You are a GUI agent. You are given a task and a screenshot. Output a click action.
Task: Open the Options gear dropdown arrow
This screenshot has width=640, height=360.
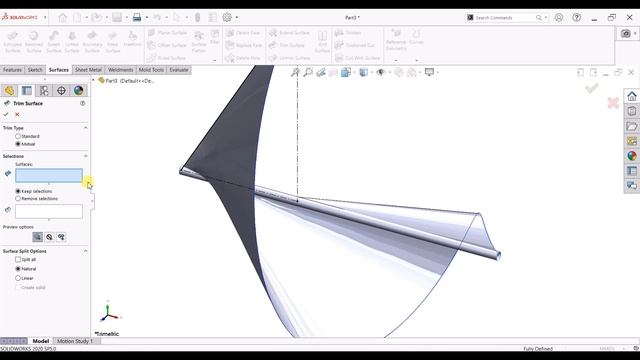pyautogui.click(x=237, y=18)
